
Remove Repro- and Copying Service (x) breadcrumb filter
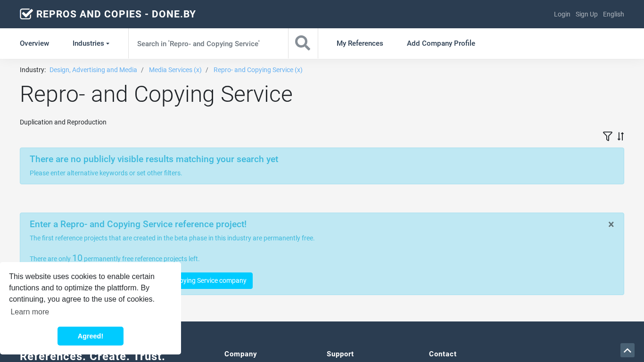258,70
